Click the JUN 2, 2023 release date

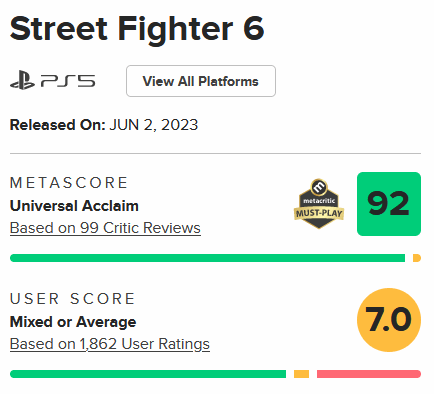tap(154, 125)
